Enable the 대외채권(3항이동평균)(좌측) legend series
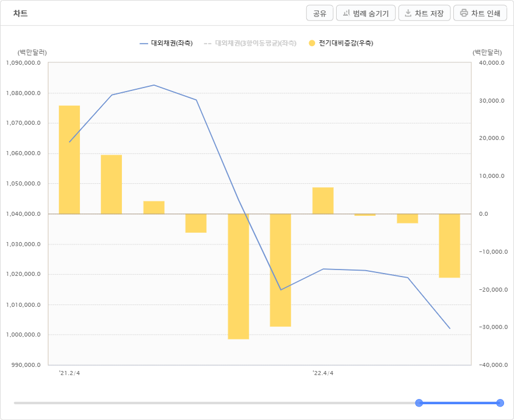 (x=250, y=43)
